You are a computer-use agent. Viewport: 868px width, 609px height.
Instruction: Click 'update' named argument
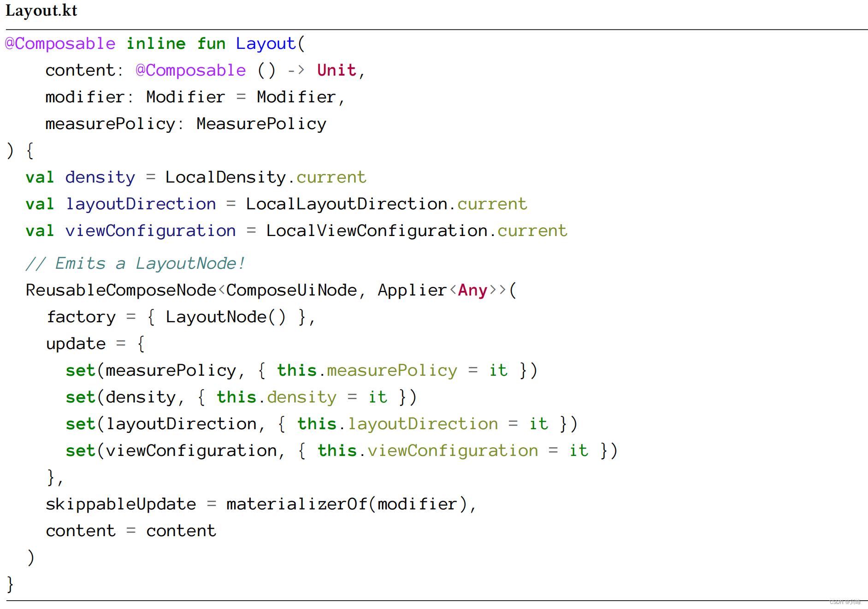[76, 344]
